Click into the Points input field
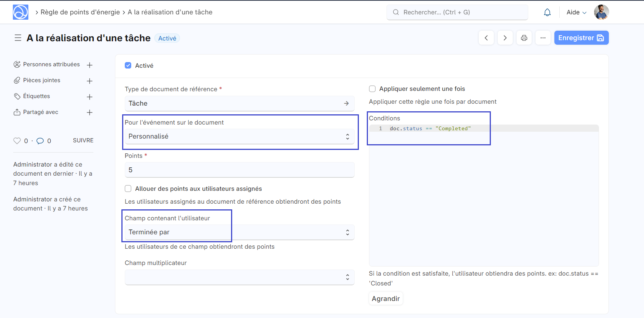The width and height of the screenshot is (644, 318). (x=239, y=170)
